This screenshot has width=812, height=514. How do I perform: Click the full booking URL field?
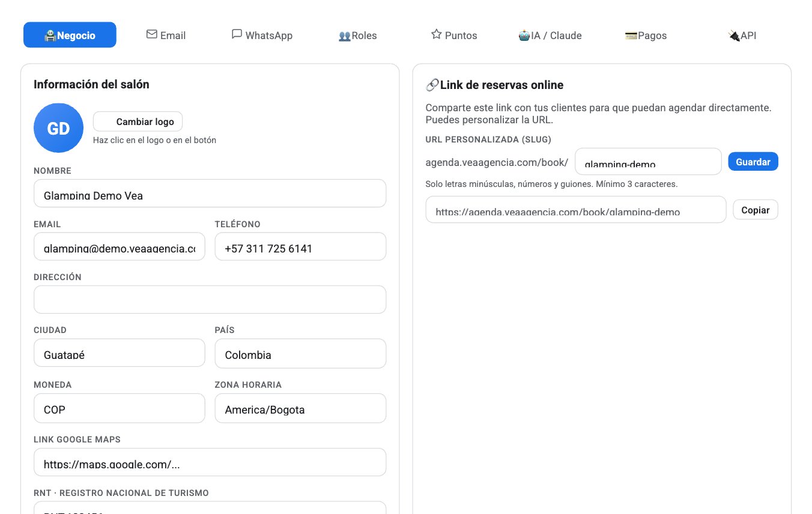(576, 210)
